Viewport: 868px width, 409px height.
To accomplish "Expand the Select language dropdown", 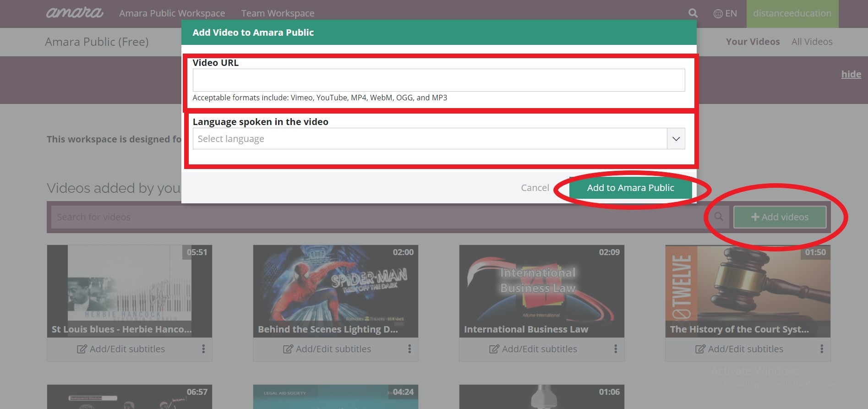I will 676,139.
